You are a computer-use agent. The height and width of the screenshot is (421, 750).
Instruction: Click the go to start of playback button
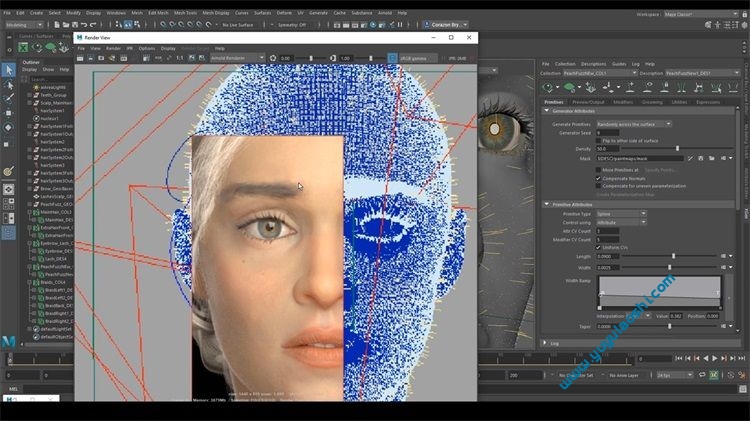[x=678, y=358]
